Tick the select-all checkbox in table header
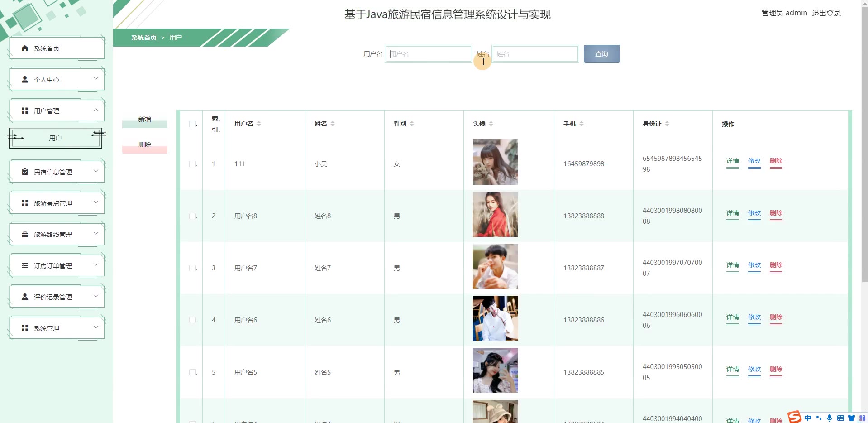The width and height of the screenshot is (868, 423). pos(192,124)
